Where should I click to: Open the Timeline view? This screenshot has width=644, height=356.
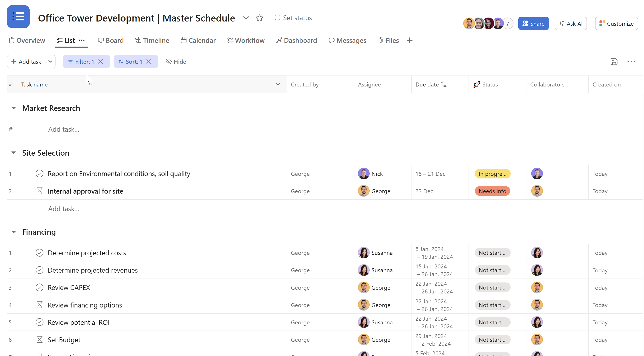pos(152,40)
